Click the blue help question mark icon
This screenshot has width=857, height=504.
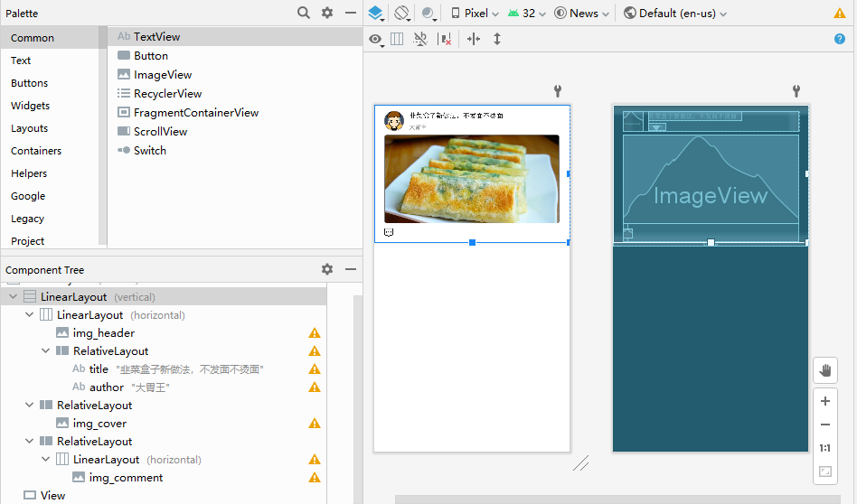[x=840, y=39]
